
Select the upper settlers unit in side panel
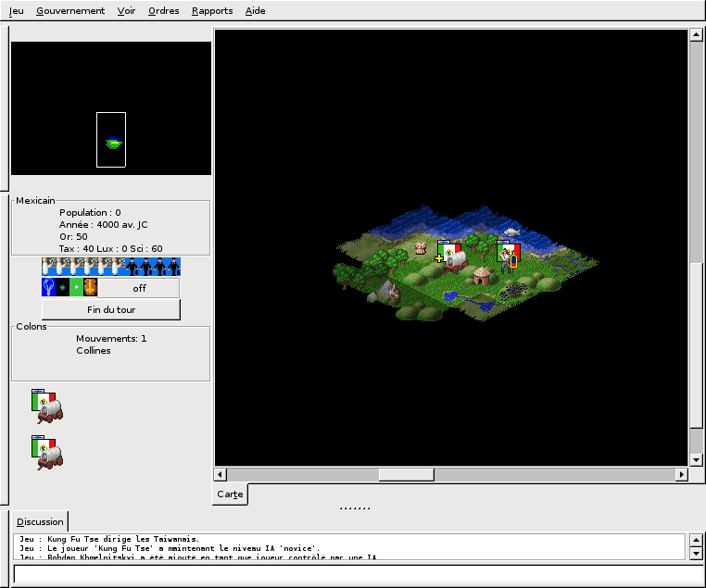[x=45, y=407]
